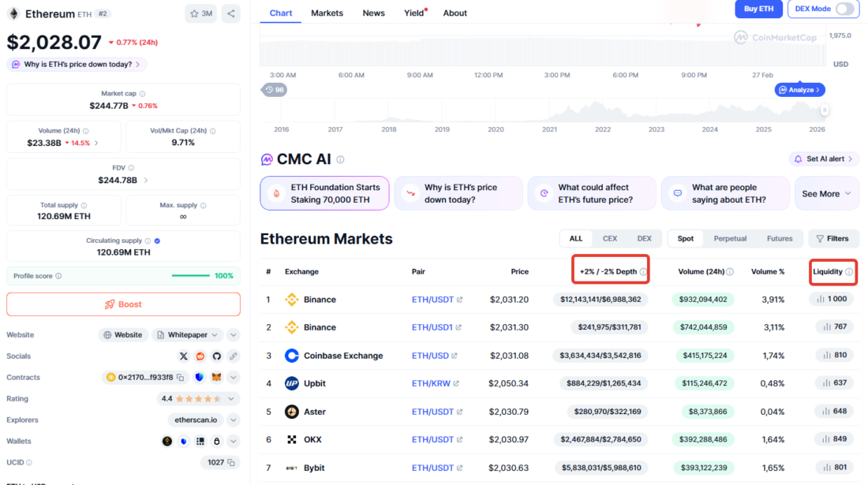The width and height of the screenshot is (868, 485).
Task: Open ETH/USDT Binance external link icon
Action: point(459,300)
